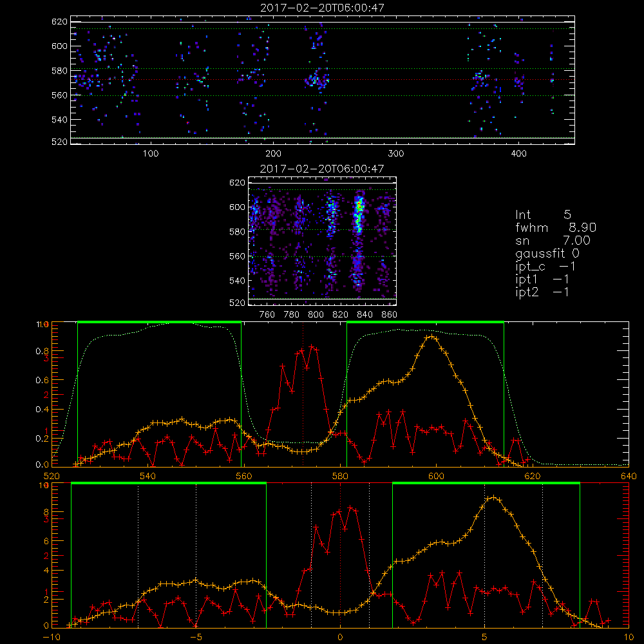Click x-axis label 800 under the middle image
This screenshot has width=644, height=644.
pos(316,315)
